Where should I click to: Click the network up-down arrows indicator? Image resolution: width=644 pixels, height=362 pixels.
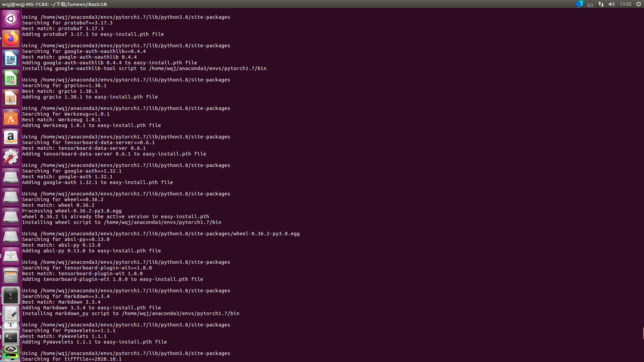pyautogui.click(x=600, y=4)
